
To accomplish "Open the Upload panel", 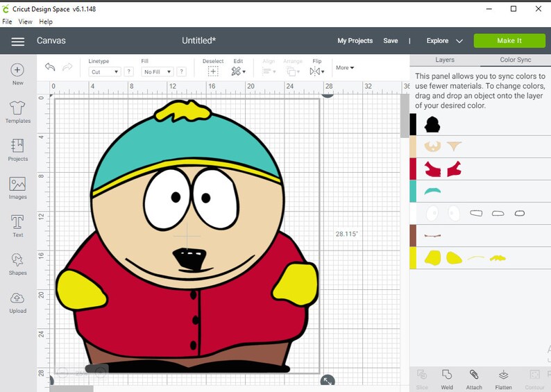I will (x=17, y=302).
